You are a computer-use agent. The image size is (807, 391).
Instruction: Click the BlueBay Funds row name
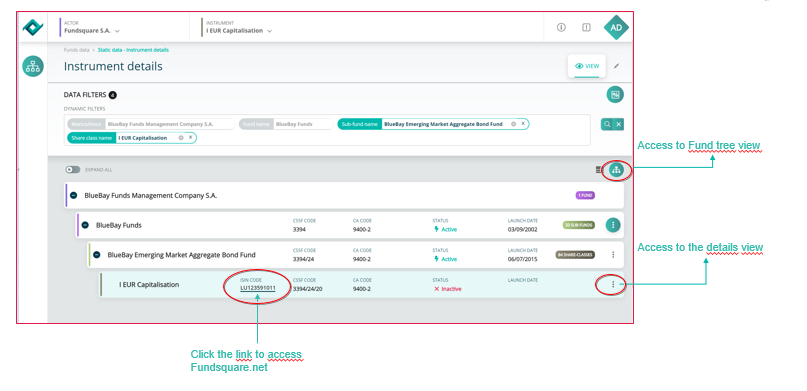pos(119,225)
